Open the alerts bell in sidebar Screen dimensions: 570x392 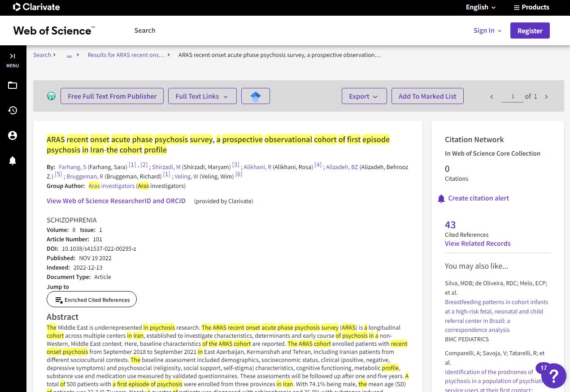13,161
